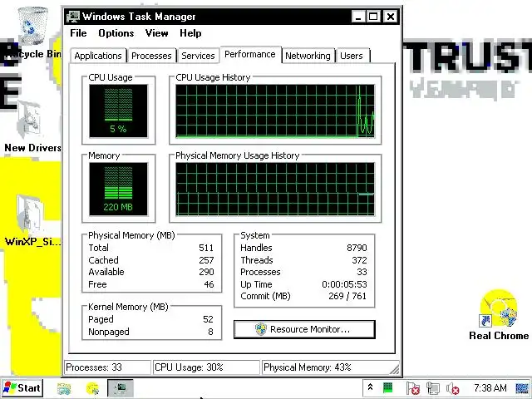532x399 pixels.
Task: Click status bar Processes: 33
Action: 107,367
